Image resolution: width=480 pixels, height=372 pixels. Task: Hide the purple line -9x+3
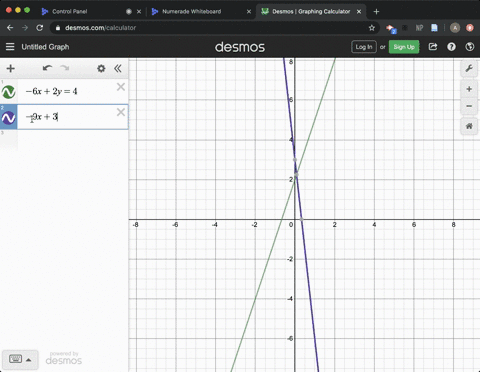[9, 117]
